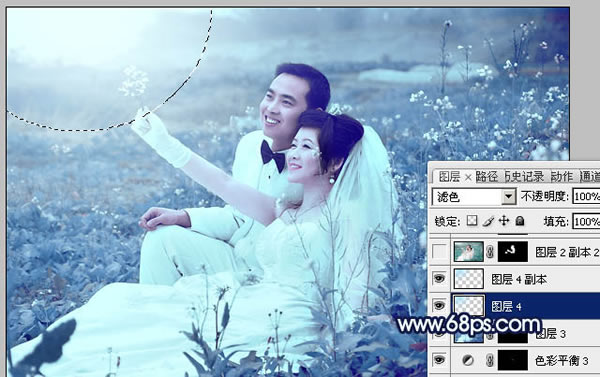Click the mask link icon on 色彩平衡 3
600x377 pixels.
coord(490,360)
